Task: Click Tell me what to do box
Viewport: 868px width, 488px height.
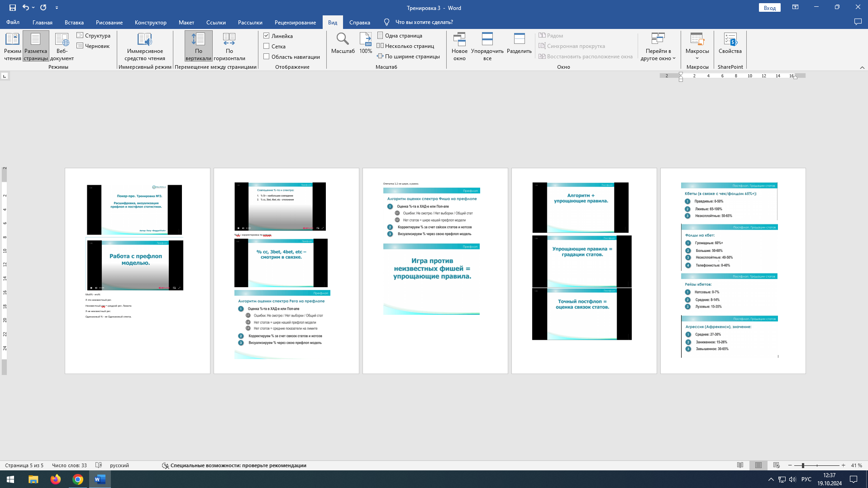Action: (424, 22)
